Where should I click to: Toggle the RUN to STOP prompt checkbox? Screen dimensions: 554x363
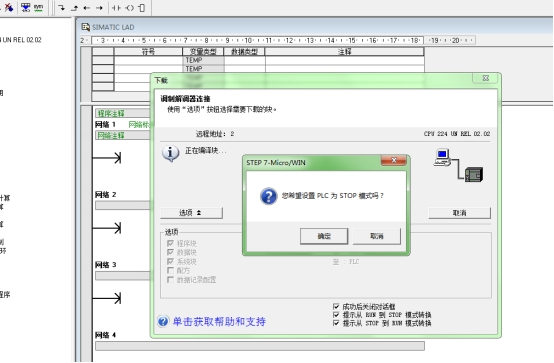[x=336, y=315]
